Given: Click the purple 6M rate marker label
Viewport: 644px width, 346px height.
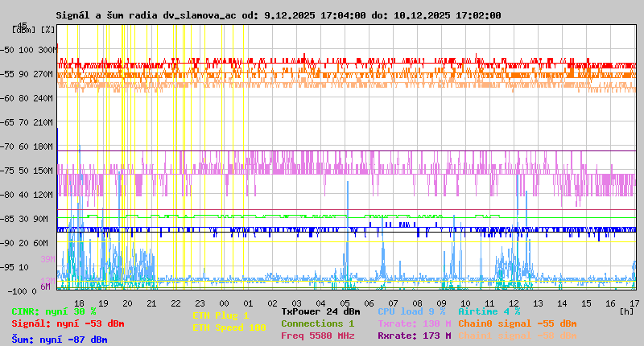Looking at the screenshot, I should pos(46,286).
